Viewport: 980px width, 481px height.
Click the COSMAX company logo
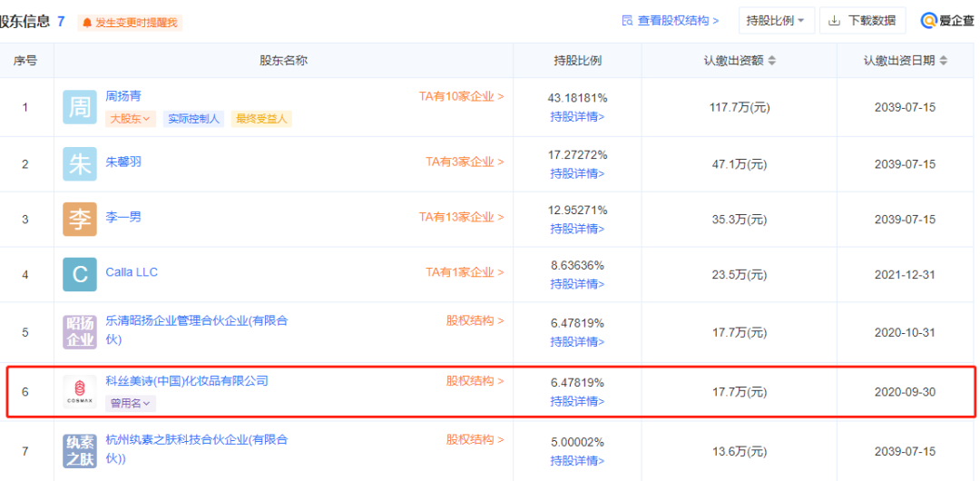click(80, 391)
